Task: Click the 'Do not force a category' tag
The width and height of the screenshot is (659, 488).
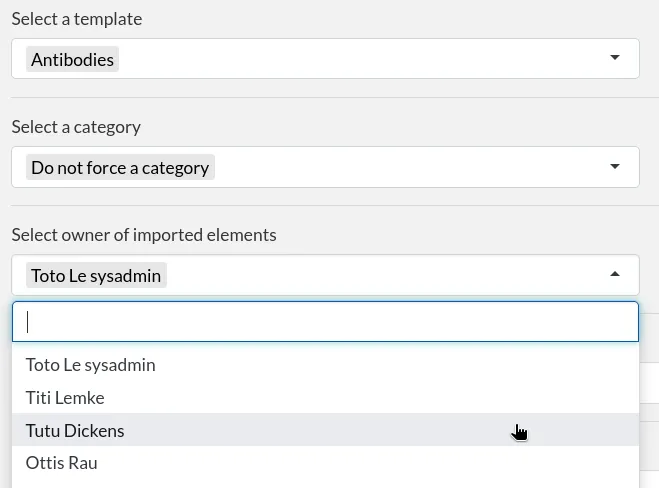Action: tap(120, 167)
